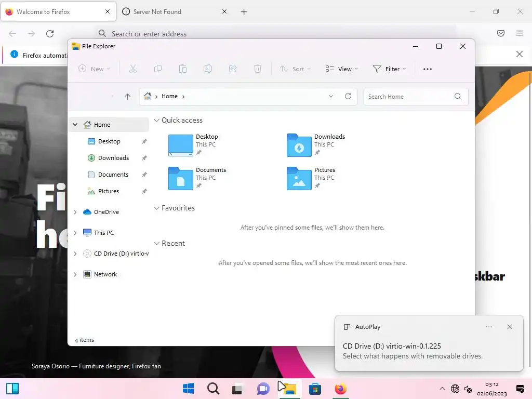Click the Up arrow to parent folder
The image size is (532, 399).
point(128,97)
